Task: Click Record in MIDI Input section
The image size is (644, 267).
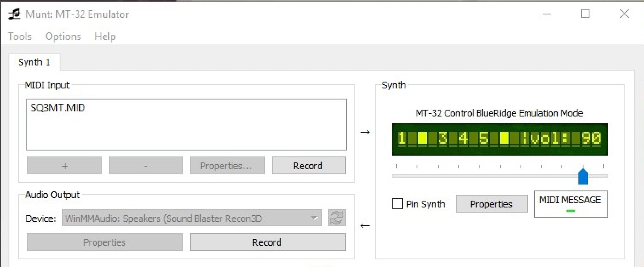Action: coord(308,166)
